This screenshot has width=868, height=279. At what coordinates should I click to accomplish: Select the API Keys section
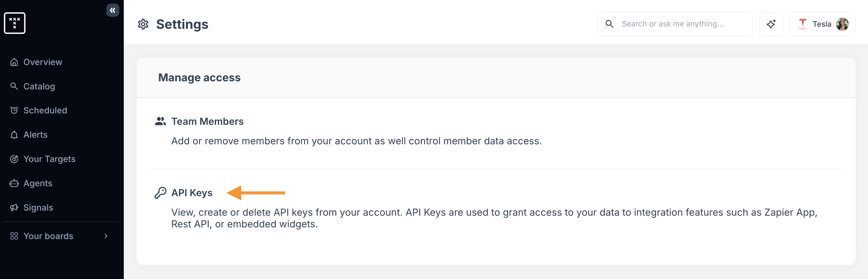[192, 193]
